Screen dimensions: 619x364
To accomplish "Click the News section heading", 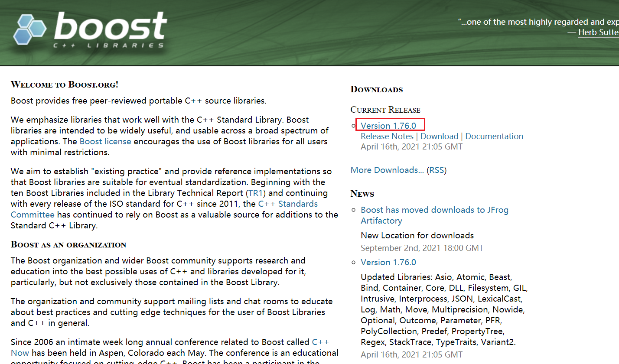I will click(x=362, y=194).
